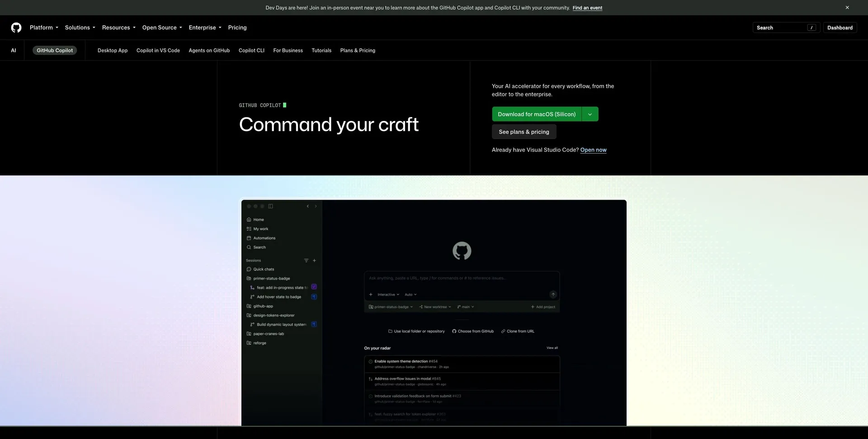Open the New worktree dropdown

click(x=435, y=307)
